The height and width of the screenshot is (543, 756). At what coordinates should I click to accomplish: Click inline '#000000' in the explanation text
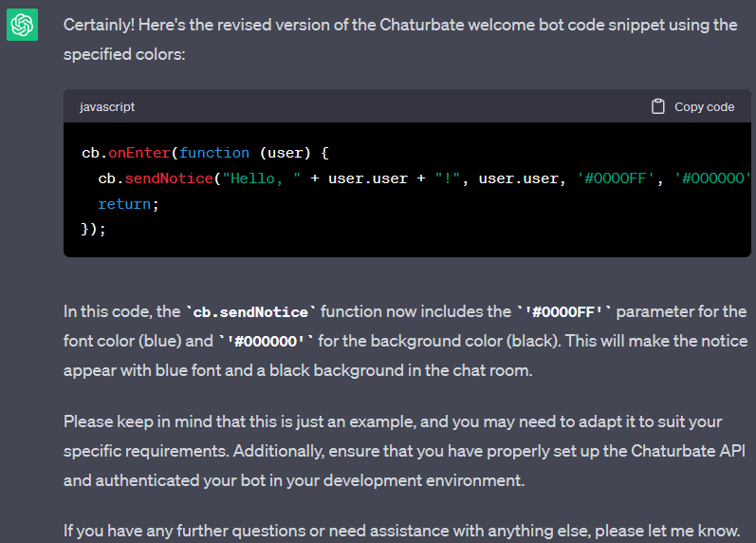click(266, 341)
